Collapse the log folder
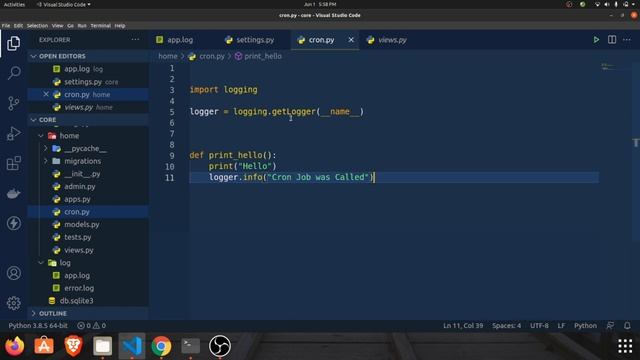The image size is (640, 360). 41,262
